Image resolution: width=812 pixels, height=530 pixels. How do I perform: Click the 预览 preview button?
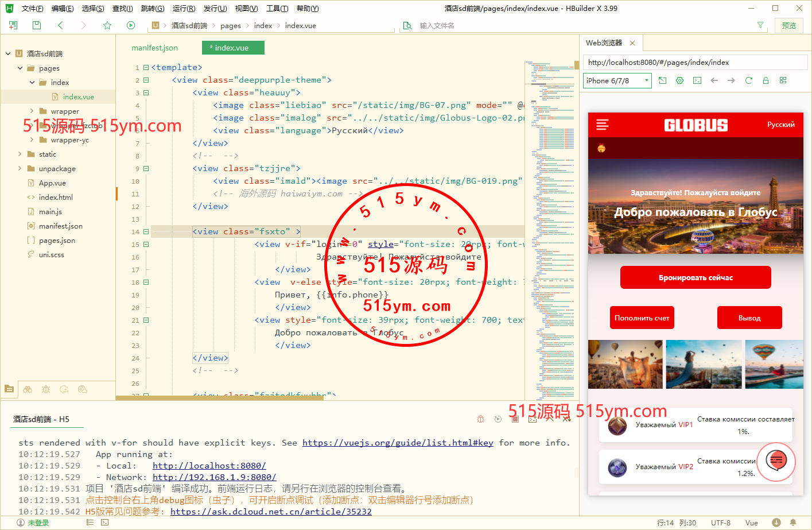tap(789, 25)
